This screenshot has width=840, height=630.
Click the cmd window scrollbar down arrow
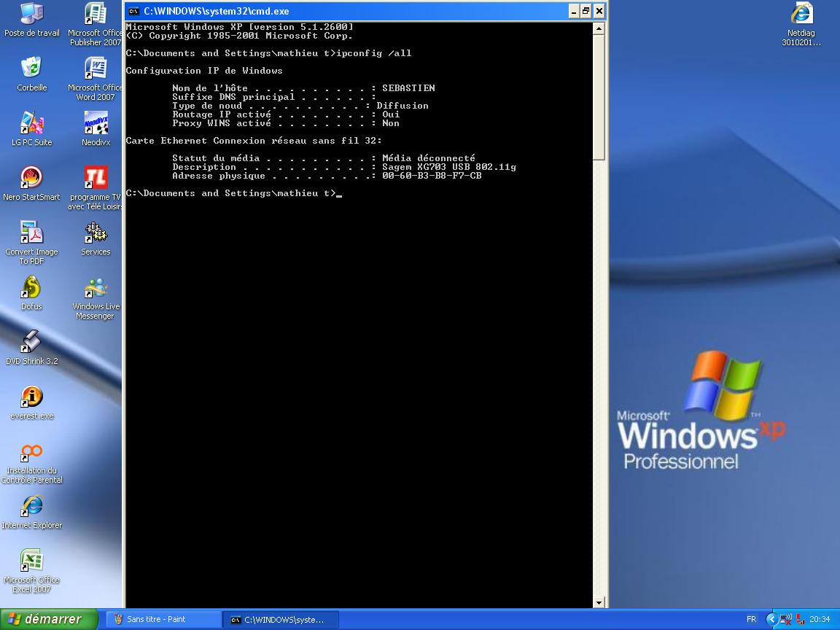point(599,602)
